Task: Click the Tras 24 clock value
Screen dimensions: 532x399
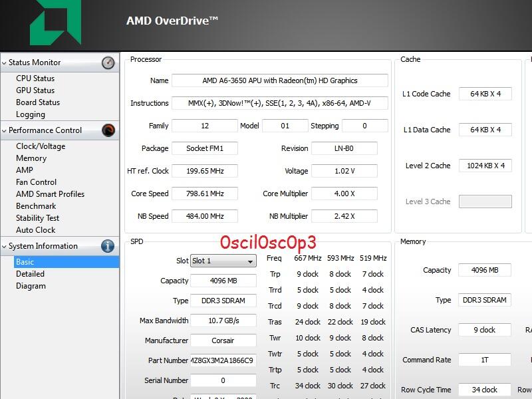Action: point(308,322)
